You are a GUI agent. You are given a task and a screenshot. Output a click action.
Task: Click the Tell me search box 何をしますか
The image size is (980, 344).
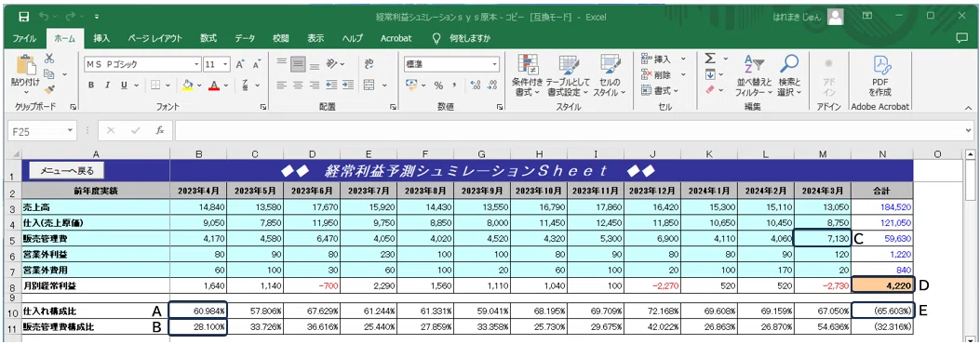click(463, 38)
